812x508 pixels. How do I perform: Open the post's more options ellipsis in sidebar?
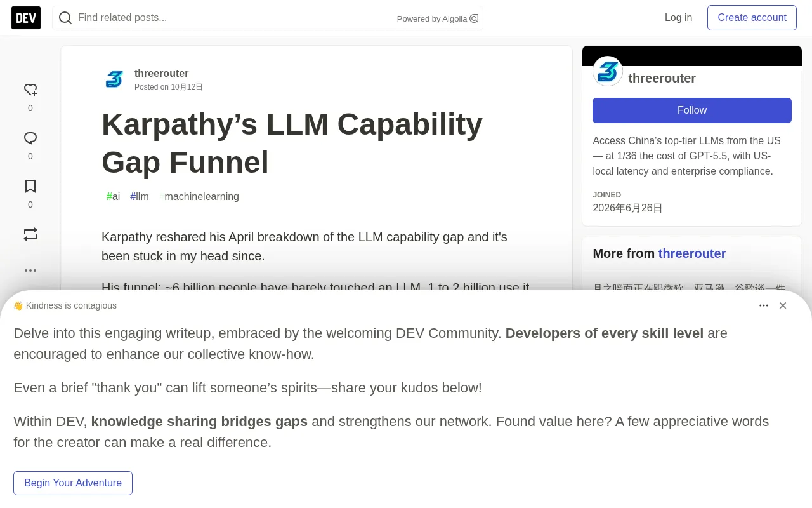30,271
